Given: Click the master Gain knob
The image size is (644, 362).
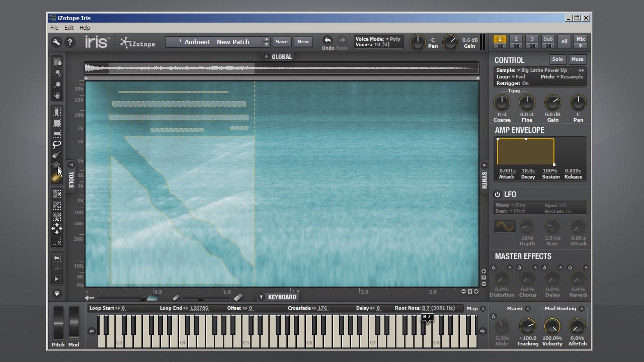Looking at the screenshot, I should tap(451, 43).
